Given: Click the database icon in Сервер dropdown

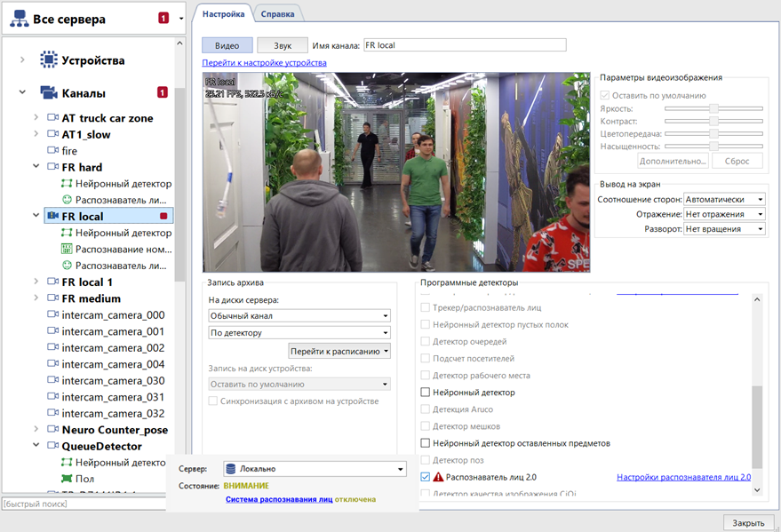Looking at the screenshot, I should (231, 469).
